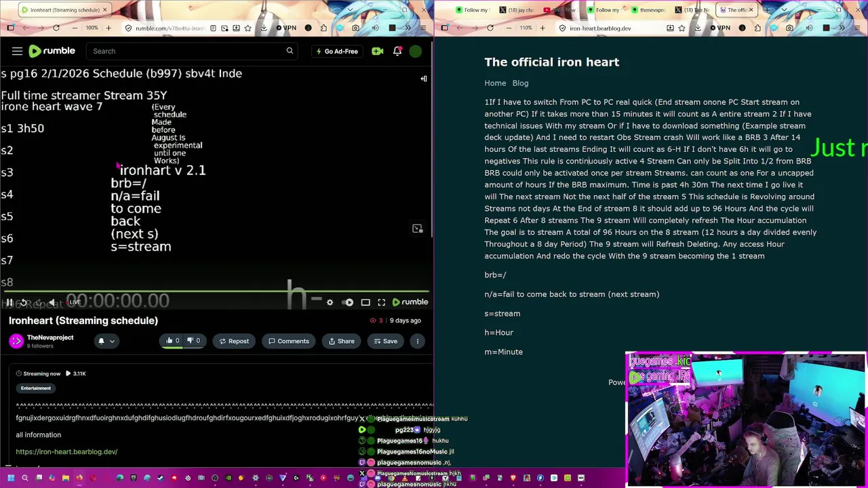Click the Rumble logo in the player bar
This screenshot has width=868, height=488.
(x=410, y=302)
